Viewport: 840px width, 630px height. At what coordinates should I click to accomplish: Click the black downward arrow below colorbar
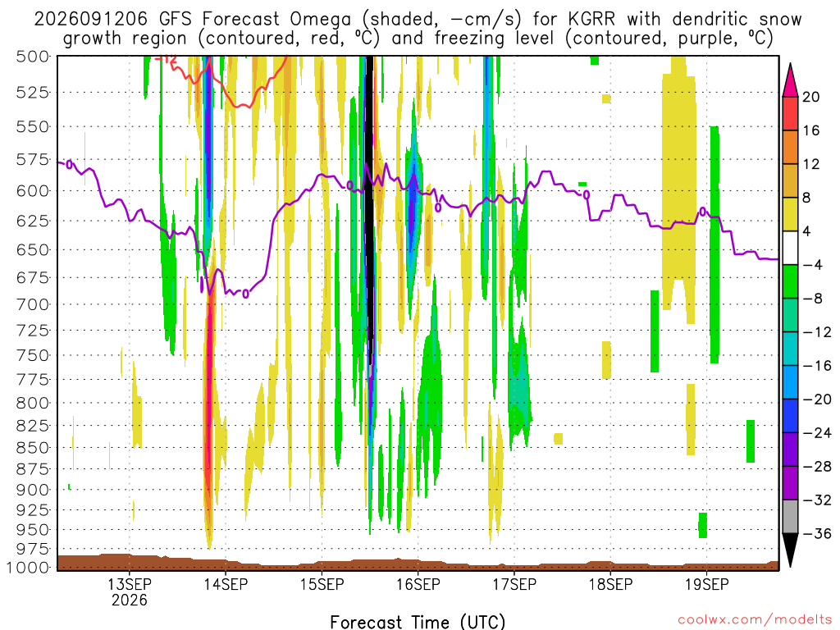pos(790,550)
